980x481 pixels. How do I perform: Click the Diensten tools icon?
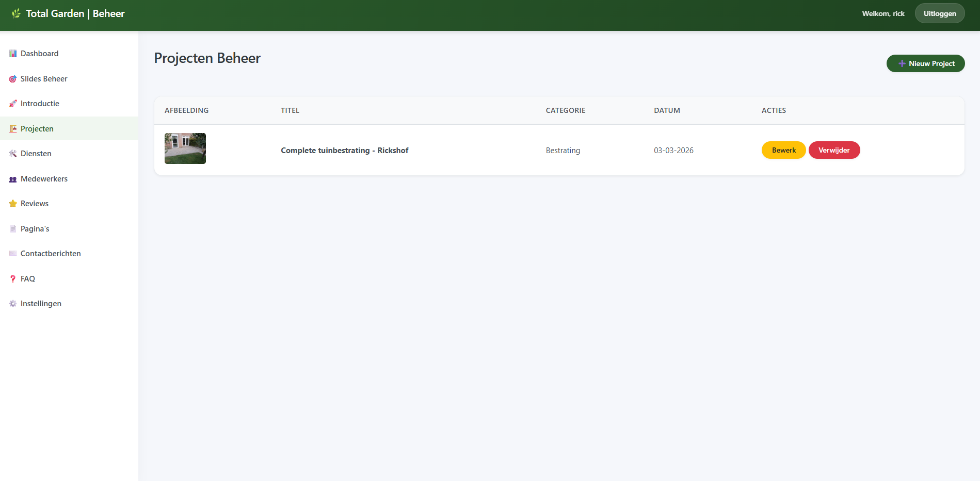point(13,154)
